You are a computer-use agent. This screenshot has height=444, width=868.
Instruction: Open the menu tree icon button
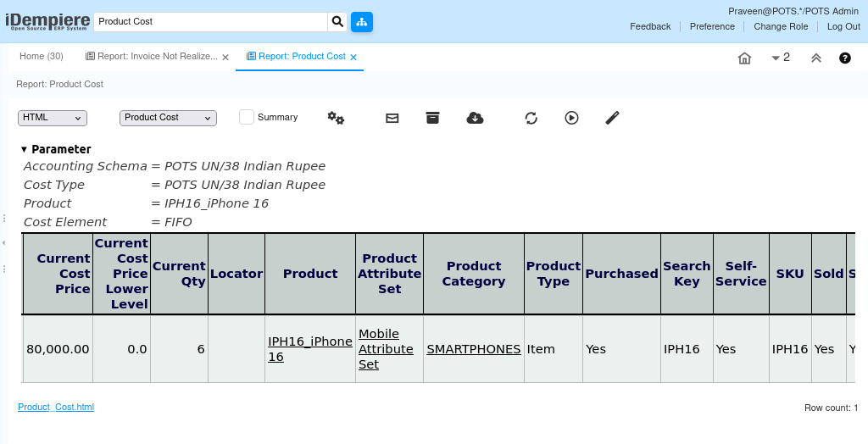(x=362, y=21)
